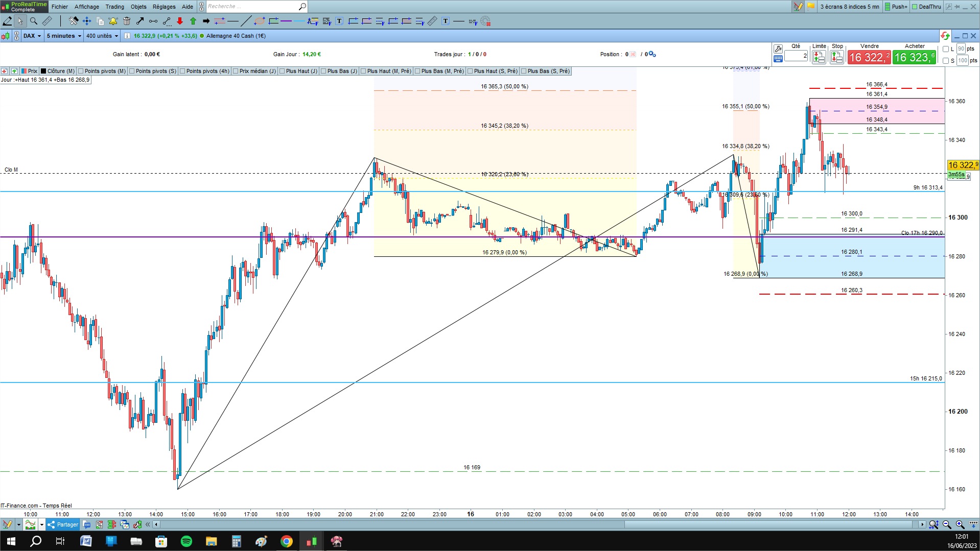Open Spotify from the taskbar
Image resolution: width=980 pixels, height=551 pixels.
point(186,541)
